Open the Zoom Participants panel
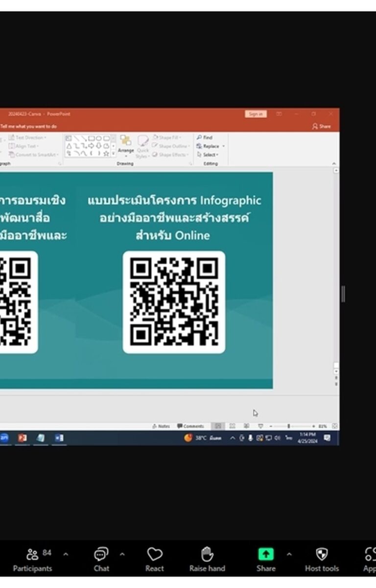The height and width of the screenshot is (588, 376). pyautogui.click(x=32, y=560)
